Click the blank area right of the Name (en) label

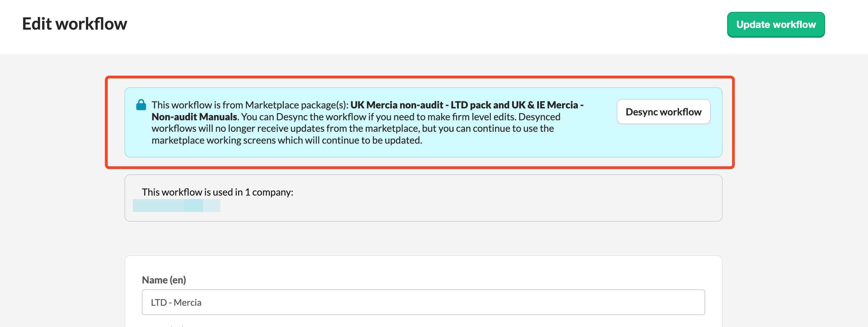(x=418, y=280)
